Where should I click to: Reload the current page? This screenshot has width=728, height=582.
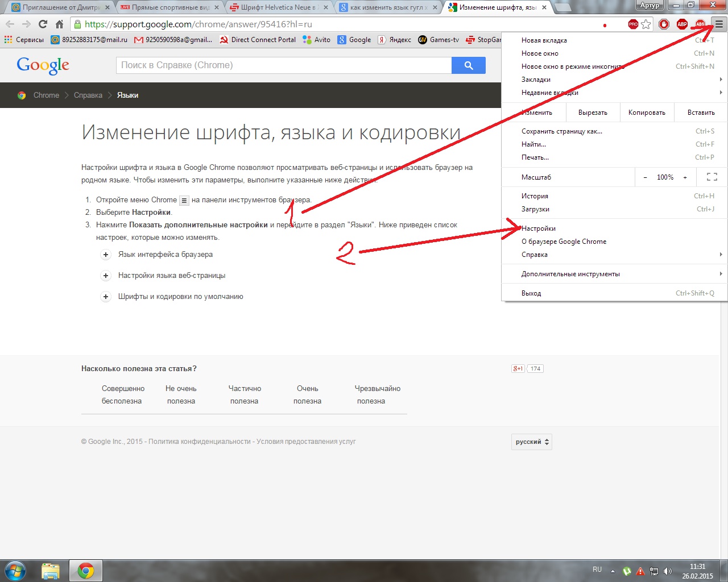pyautogui.click(x=43, y=24)
